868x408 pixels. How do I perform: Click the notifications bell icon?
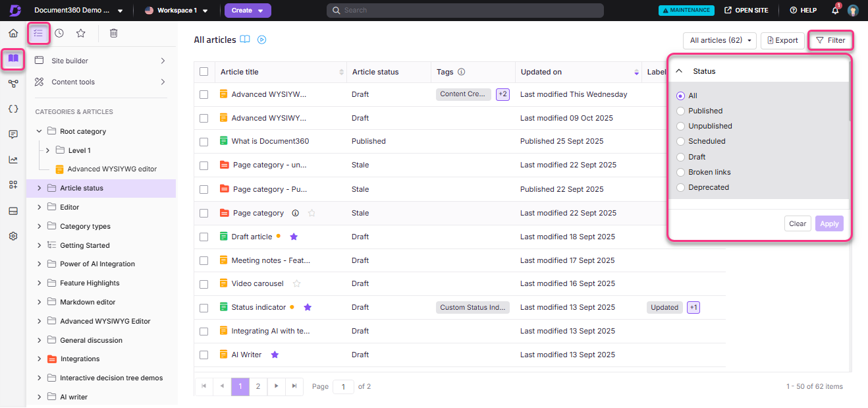pos(835,11)
